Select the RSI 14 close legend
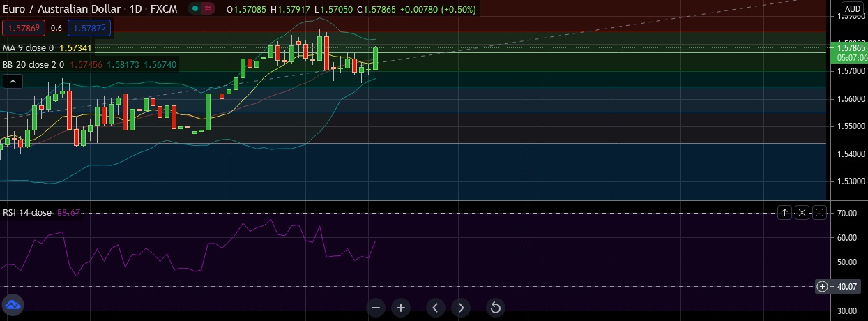Screen dimensions: 868x321 coord(27,212)
